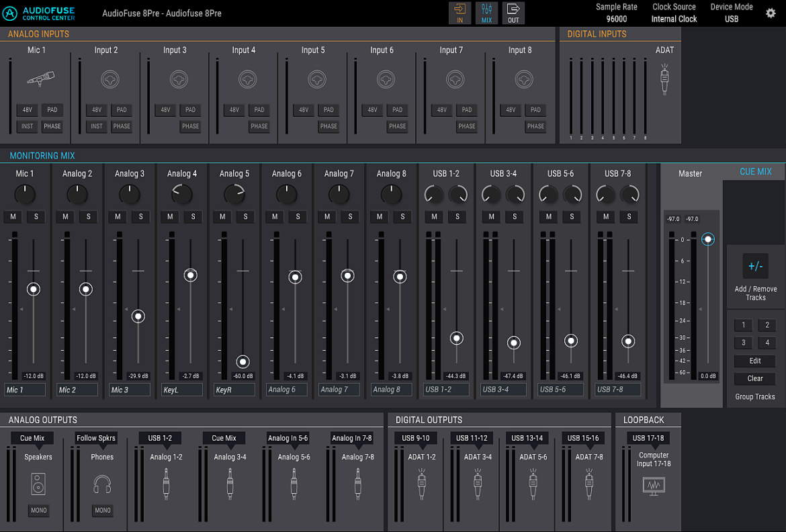Click the Input 4 combo jack icon

point(248,79)
